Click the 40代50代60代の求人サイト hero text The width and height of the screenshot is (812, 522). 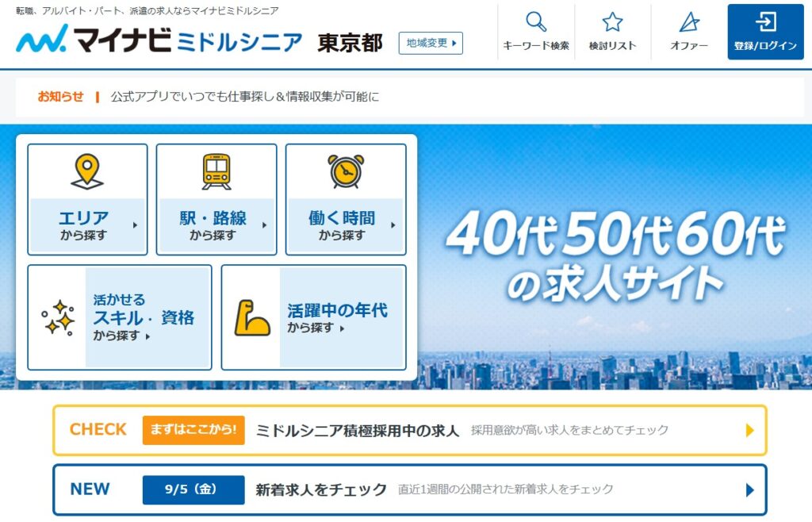[615, 255]
